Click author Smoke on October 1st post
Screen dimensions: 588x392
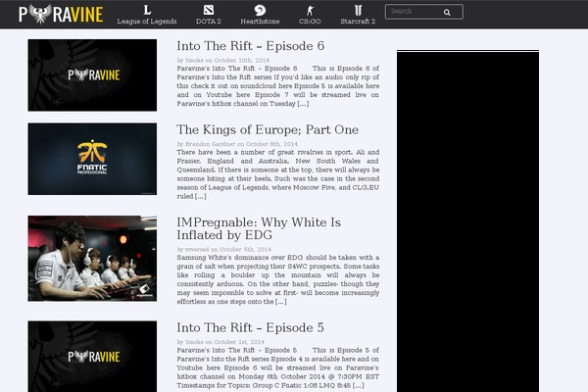(194, 342)
